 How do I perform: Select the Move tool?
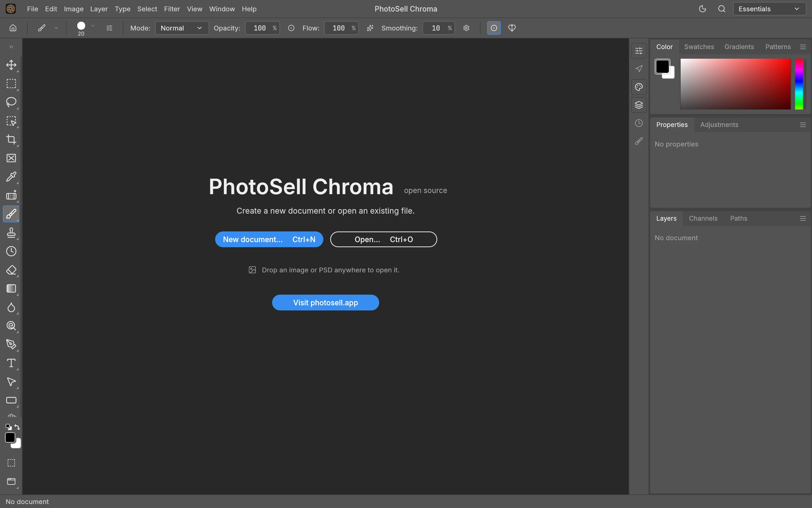[11, 65]
